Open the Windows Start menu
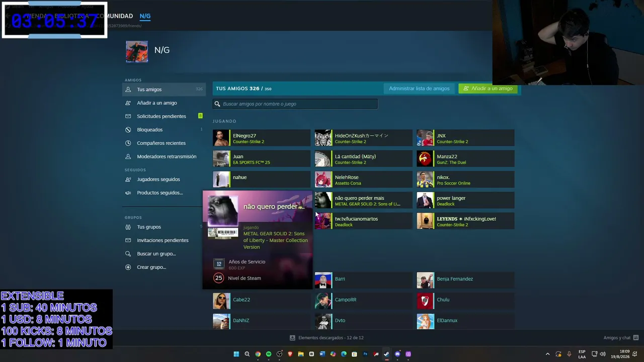This screenshot has height=362, width=644. pos(236,354)
